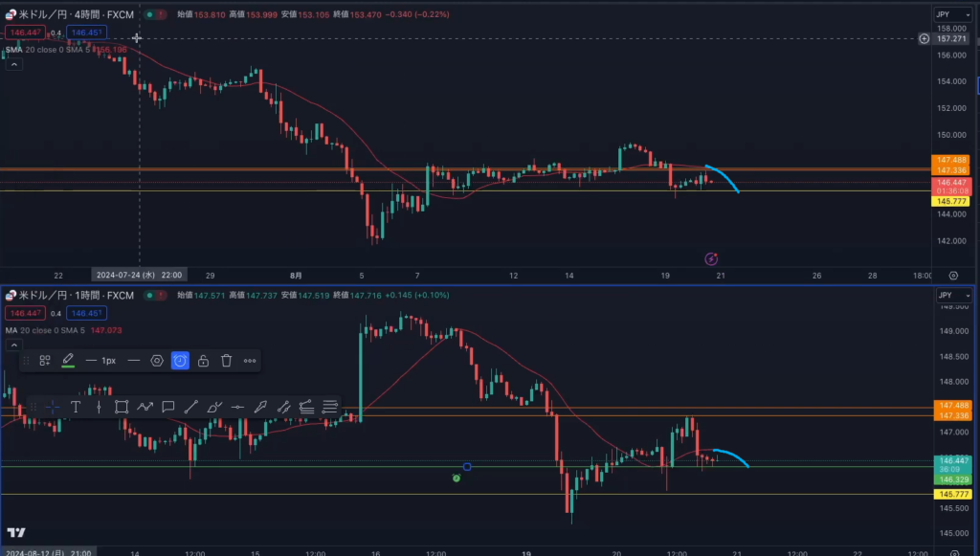Click the date label 2024-07-24 22:00

click(139, 275)
